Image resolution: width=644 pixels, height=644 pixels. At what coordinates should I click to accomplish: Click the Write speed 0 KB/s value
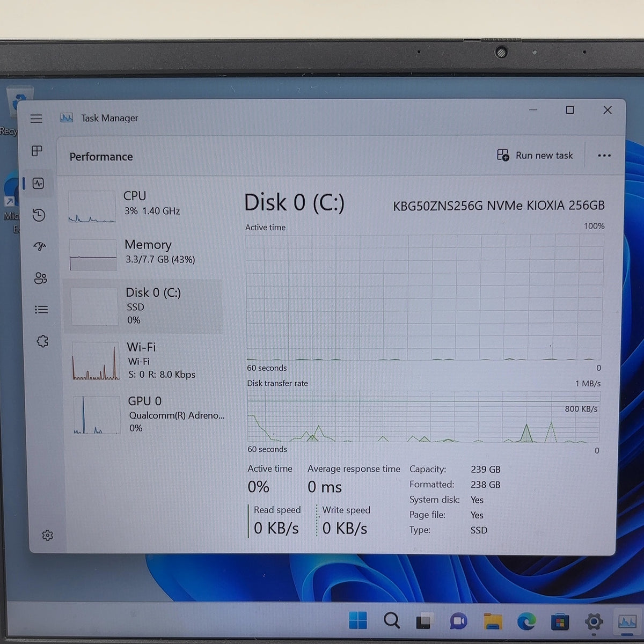(x=345, y=529)
